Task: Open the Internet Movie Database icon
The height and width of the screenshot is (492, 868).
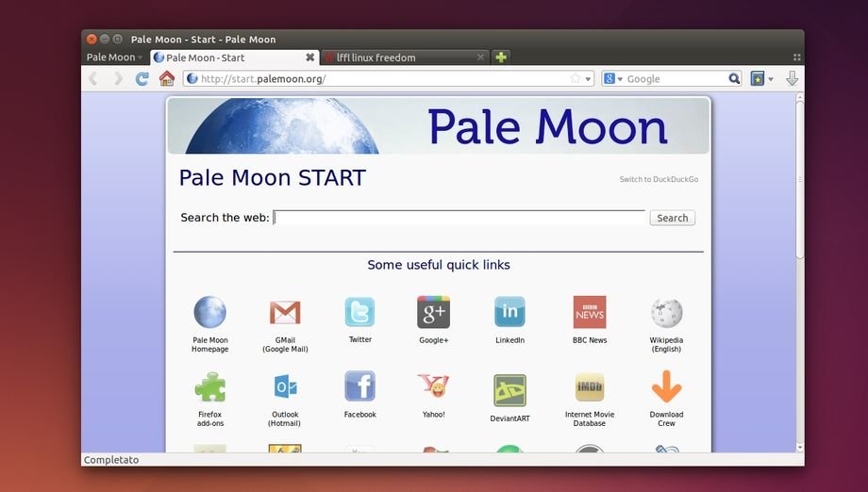Action: pyautogui.click(x=590, y=387)
